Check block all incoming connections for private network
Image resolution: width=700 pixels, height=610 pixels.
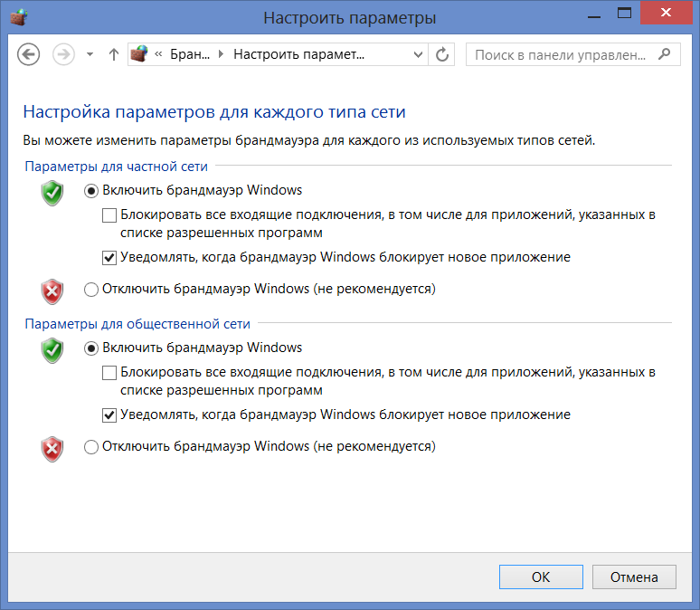pyautogui.click(x=109, y=215)
